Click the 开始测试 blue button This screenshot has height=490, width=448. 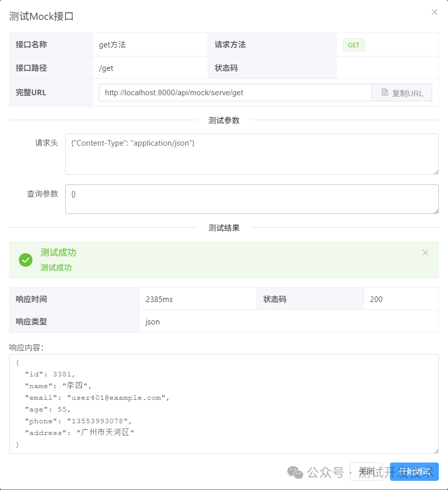(414, 472)
